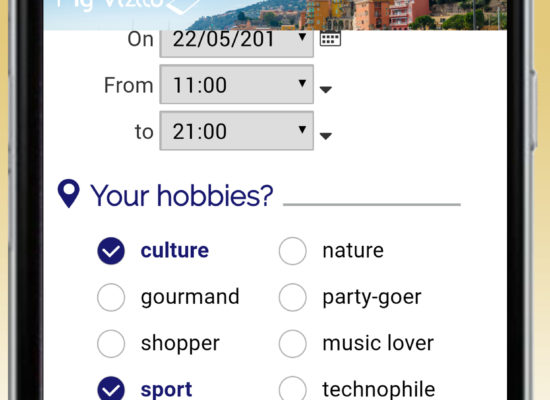
Task: Open the to time dropdown 21:00
Action: [x=236, y=131]
